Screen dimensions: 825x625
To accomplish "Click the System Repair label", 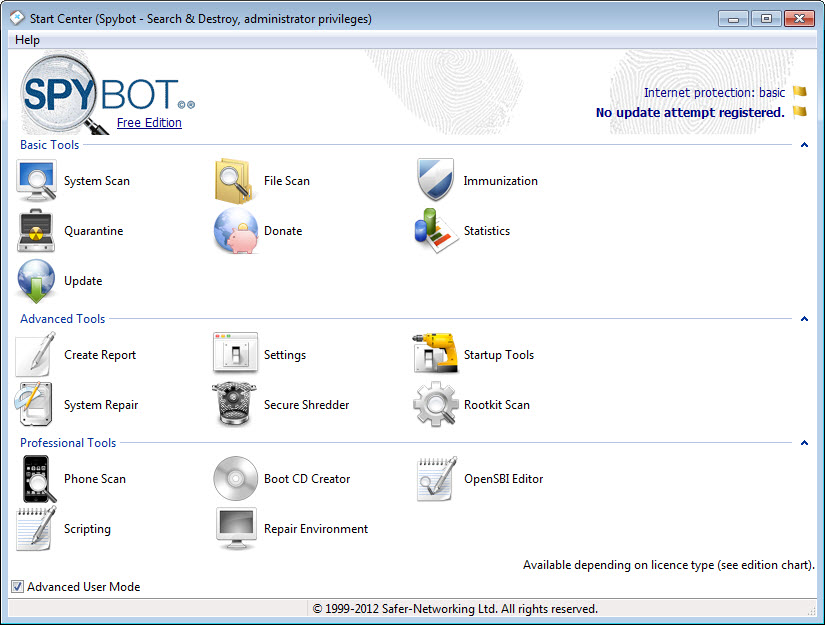I will coord(101,405).
